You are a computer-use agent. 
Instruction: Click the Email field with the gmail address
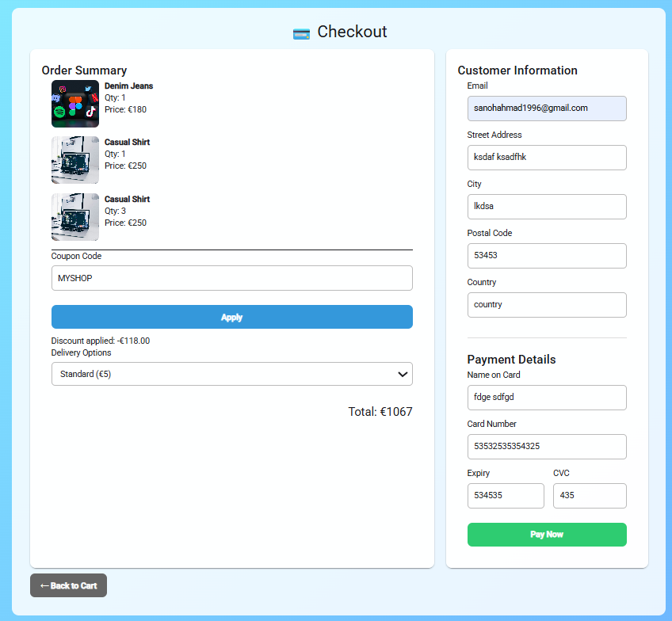pos(547,109)
